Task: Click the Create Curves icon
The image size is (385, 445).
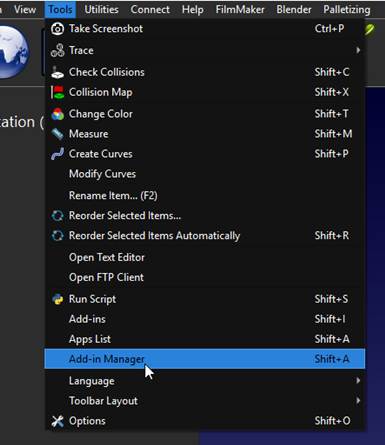Action: coord(57,154)
